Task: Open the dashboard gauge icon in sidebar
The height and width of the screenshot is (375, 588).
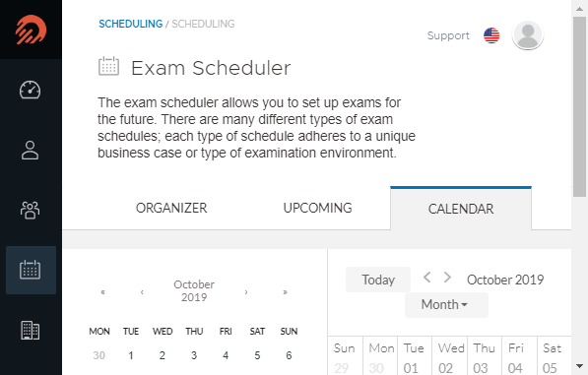Action: pyautogui.click(x=30, y=90)
